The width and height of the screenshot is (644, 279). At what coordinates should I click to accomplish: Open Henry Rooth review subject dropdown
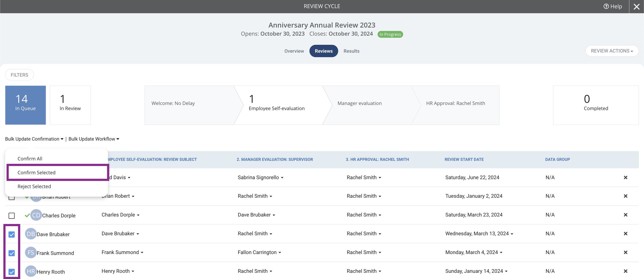point(118,271)
